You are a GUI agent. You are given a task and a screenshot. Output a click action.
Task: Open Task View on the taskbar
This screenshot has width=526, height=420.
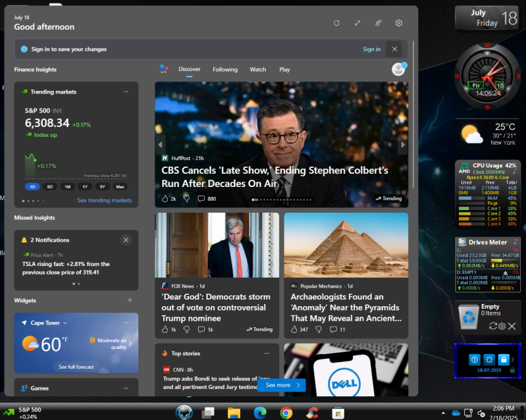(x=208, y=413)
